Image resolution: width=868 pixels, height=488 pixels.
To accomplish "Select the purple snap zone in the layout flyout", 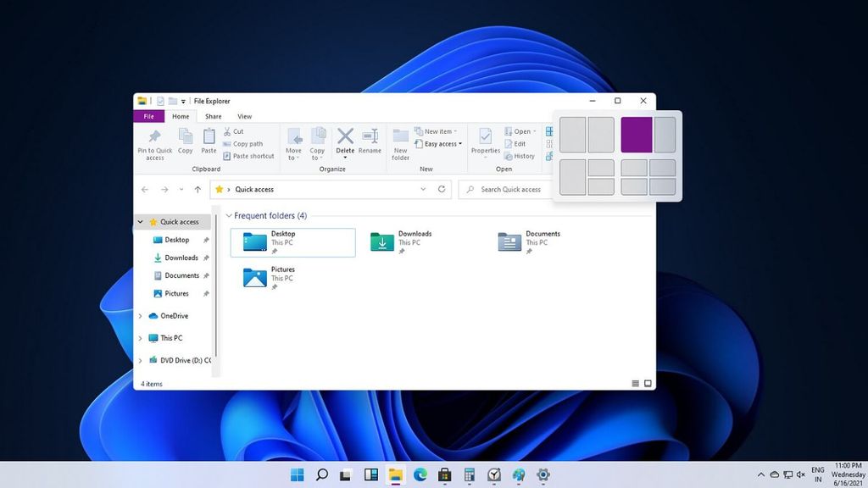I will 637,134.
